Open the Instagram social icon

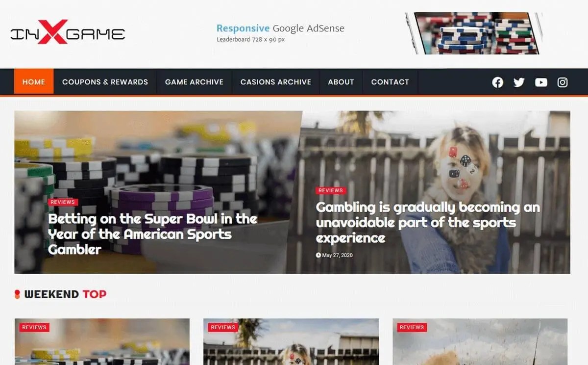[563, 82]
